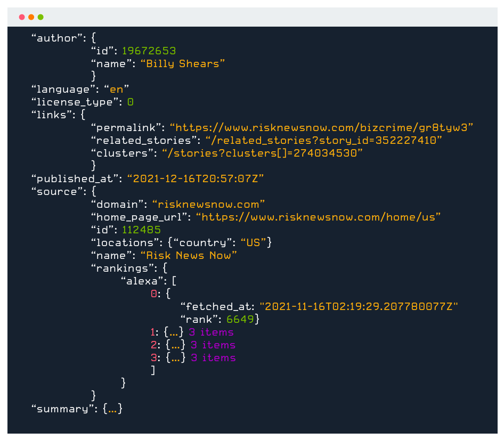Select the fetched_at timestamp 2021-11-16T02:19:29.207780077Z
Screen dimensions: 504x440
[359, 307]
